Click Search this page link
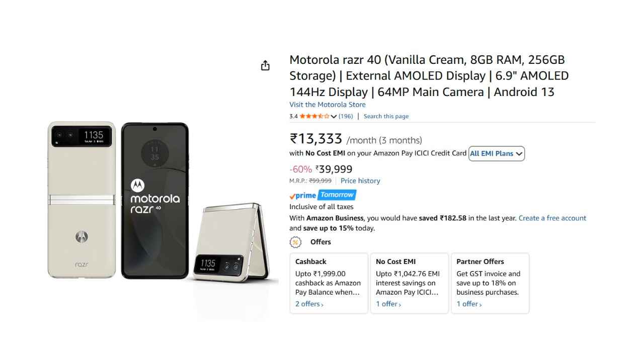The image size is (644, 362). (386, 116)
